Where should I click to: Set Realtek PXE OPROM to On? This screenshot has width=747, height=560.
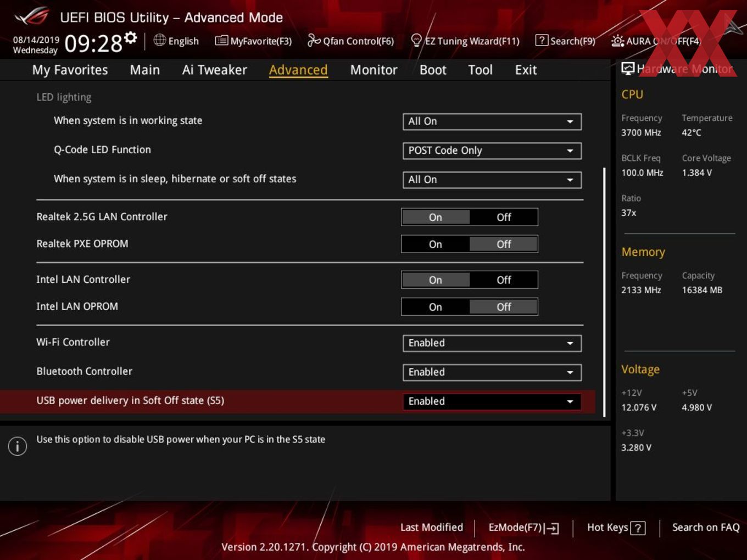436,244
